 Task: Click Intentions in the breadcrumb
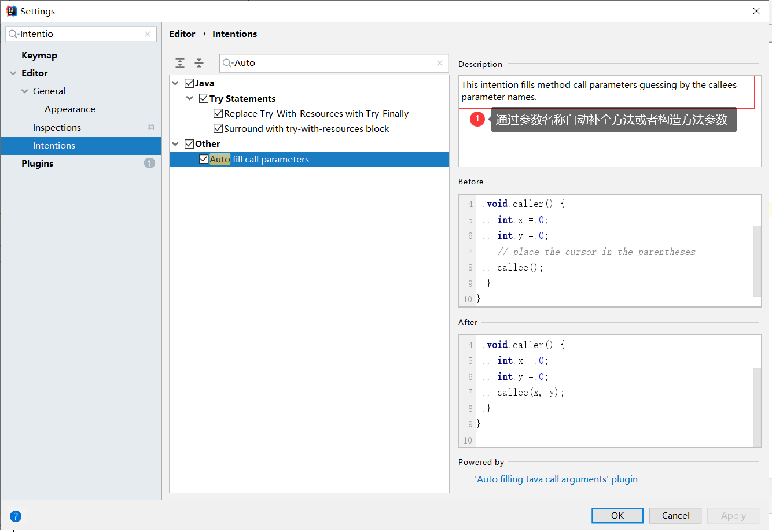coord(235,34)
